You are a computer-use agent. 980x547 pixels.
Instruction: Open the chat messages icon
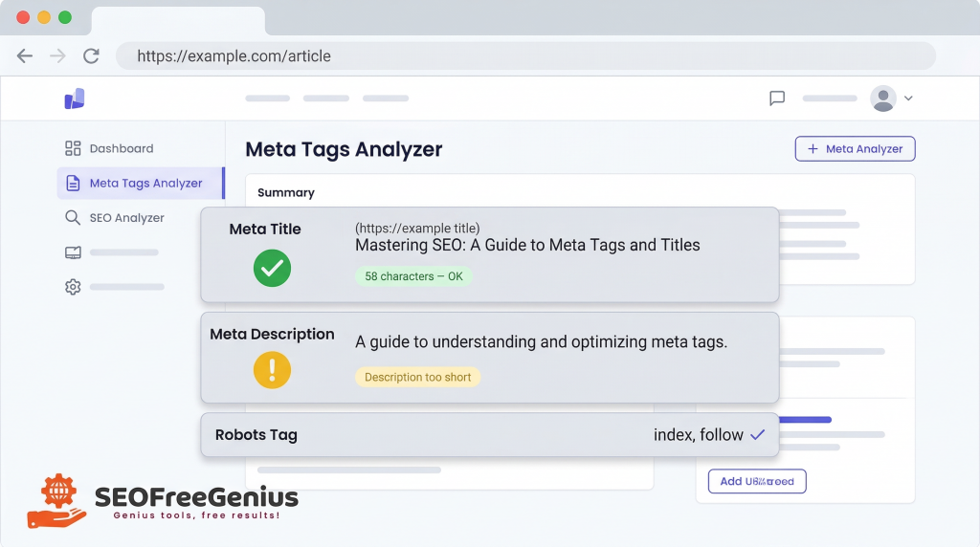coord(777,98)
